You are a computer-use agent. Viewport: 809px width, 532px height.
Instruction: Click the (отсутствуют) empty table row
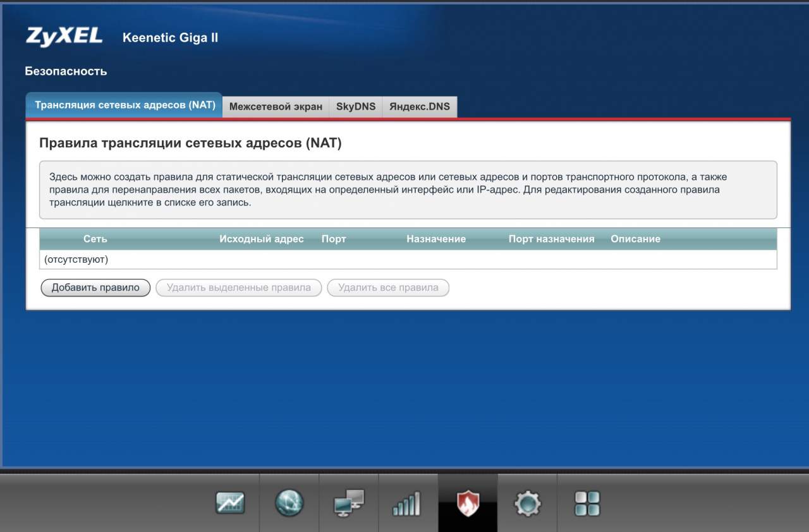click(x=408, y=260)
